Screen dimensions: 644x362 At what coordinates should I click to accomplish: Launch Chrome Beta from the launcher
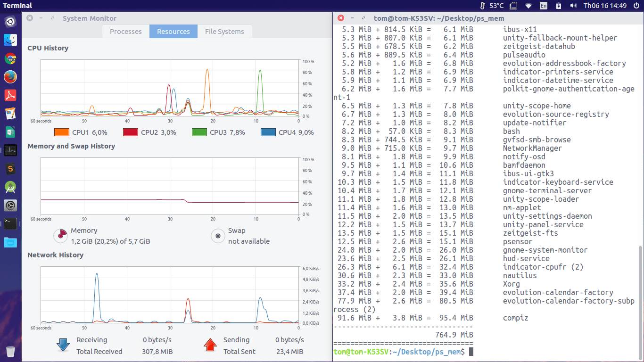tap(10, 58)
